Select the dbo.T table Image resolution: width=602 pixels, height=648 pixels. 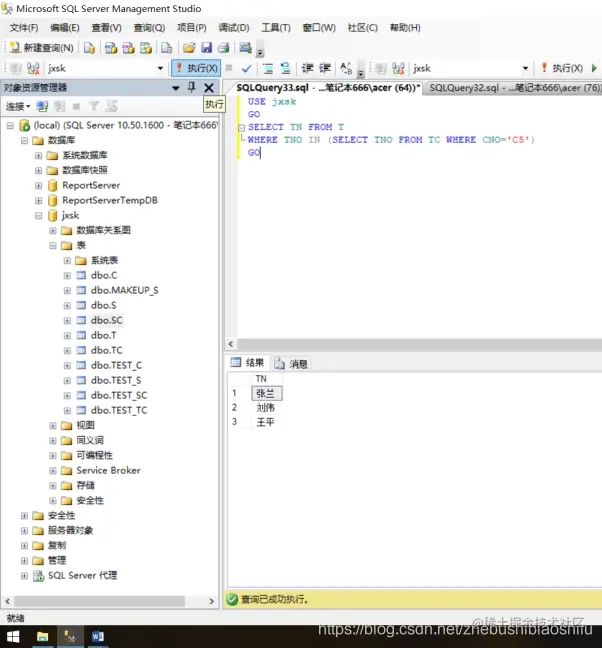103,335
